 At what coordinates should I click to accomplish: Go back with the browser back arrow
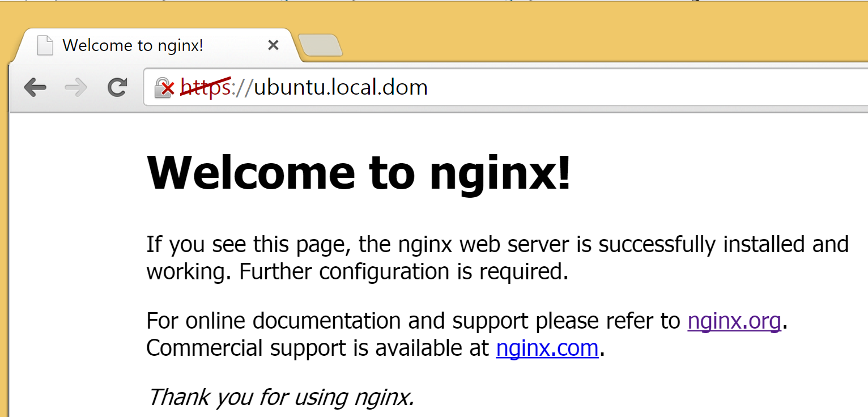[35, 87]
